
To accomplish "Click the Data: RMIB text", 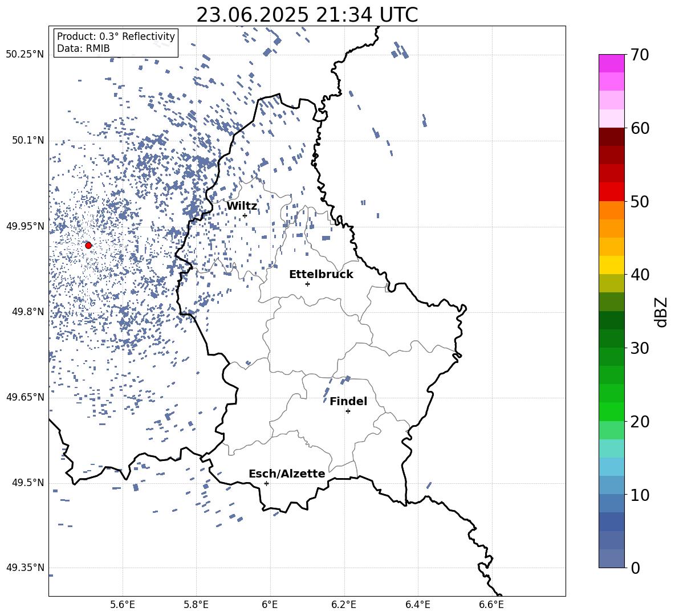I will [x=83, y=48].
